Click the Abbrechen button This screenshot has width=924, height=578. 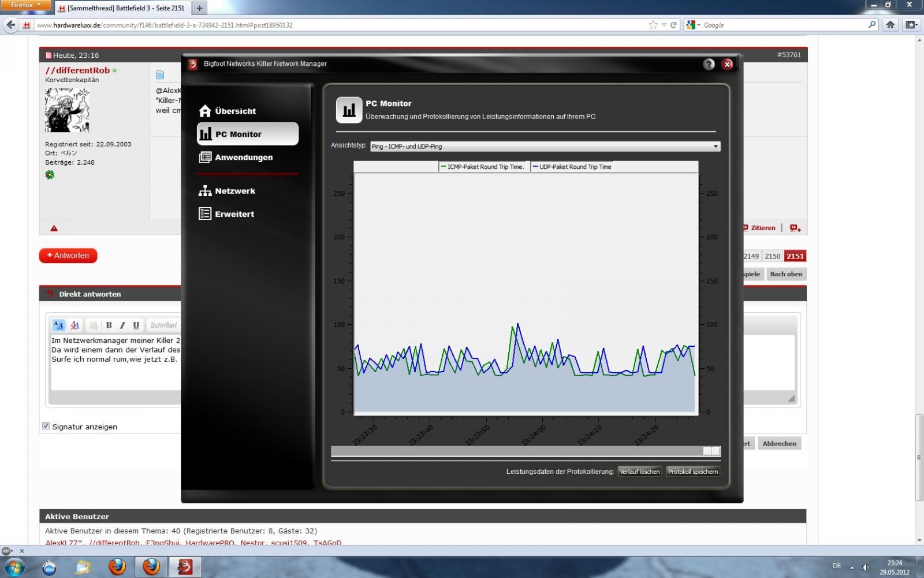coord(779,443)
